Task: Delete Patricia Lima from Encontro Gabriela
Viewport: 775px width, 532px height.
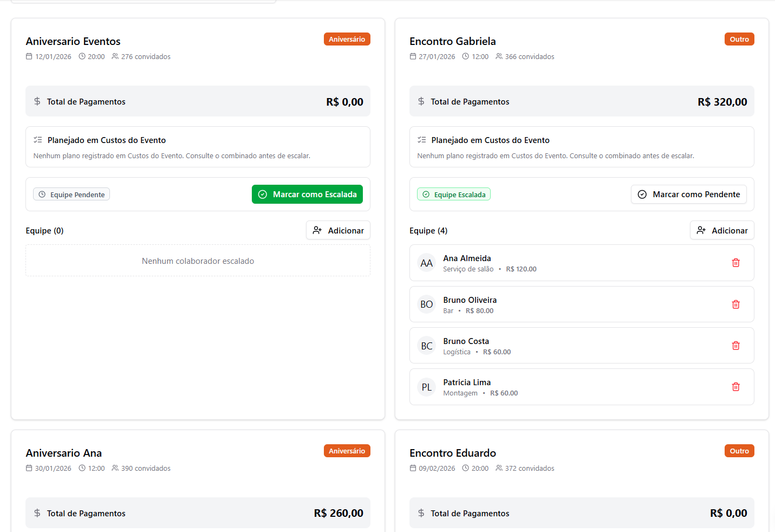Action: click(735, 387)
